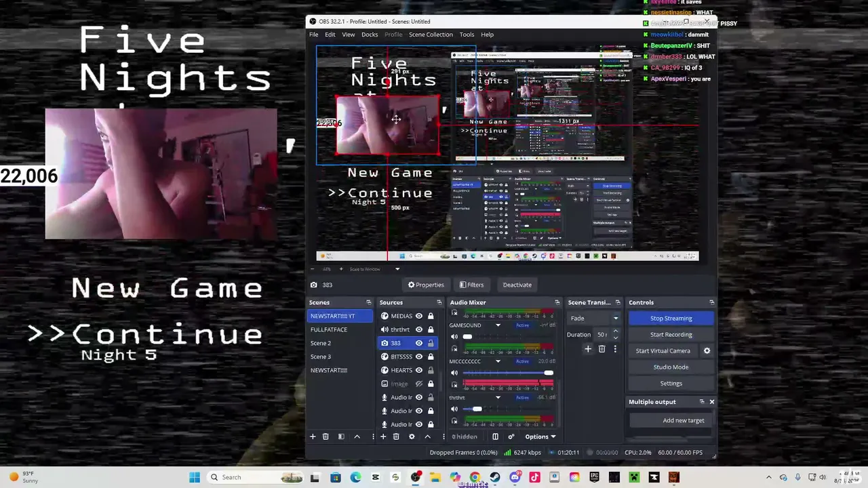The height and width of the screenshot is (488, 868).
Task: Open the Audio Mixer Options dropdown
Action: pyautogui.click(x=540, y=436)
